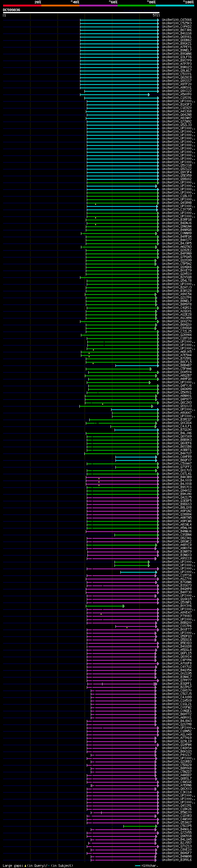This screenshot has width=197, height=868.
Task: Open hit UniRef100_A4HFQ0
Action: (177, 379)
